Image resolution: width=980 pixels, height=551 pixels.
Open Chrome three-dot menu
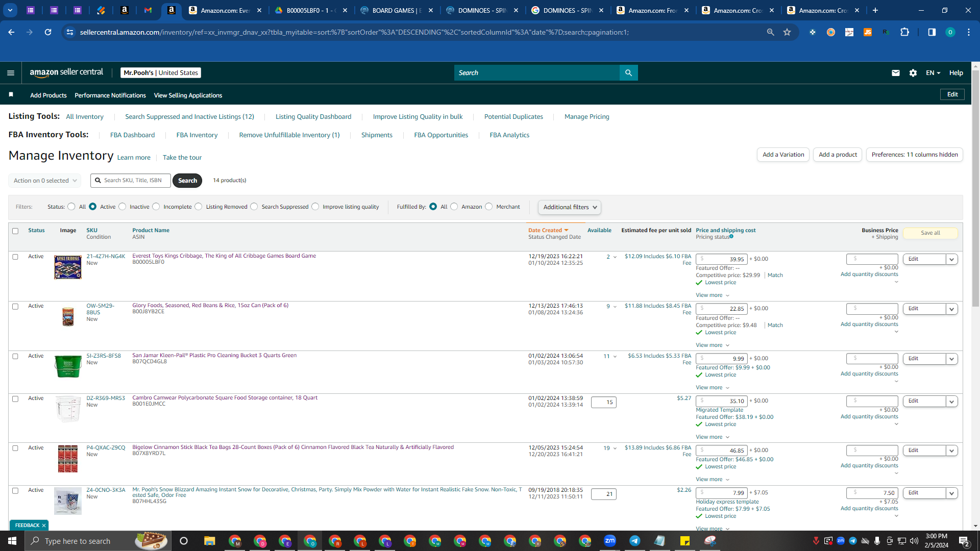[x=969, y=32]
